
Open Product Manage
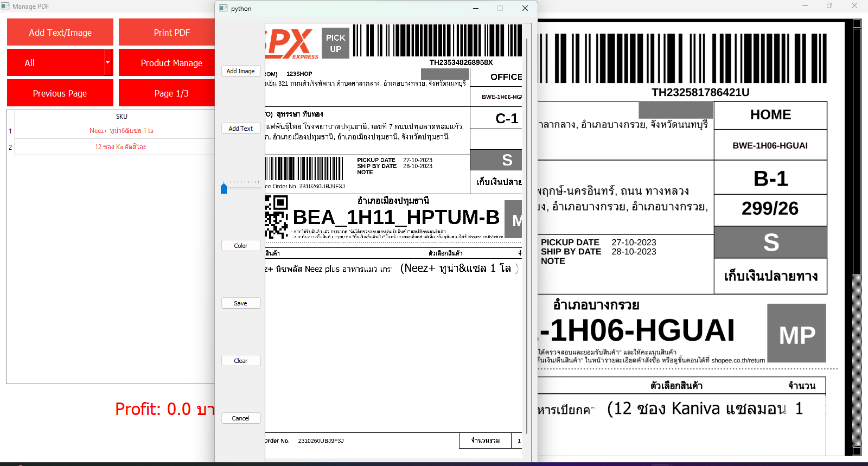point(167,63)
